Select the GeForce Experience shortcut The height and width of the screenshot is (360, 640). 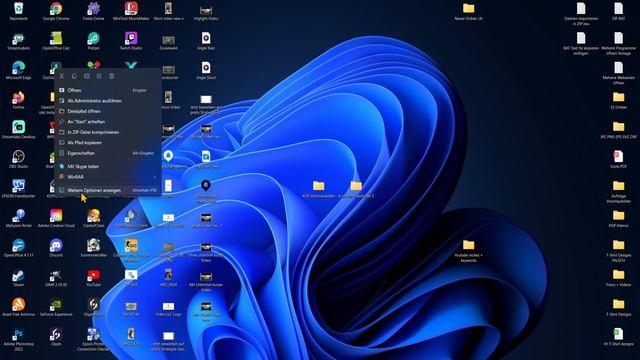(56, 307)
